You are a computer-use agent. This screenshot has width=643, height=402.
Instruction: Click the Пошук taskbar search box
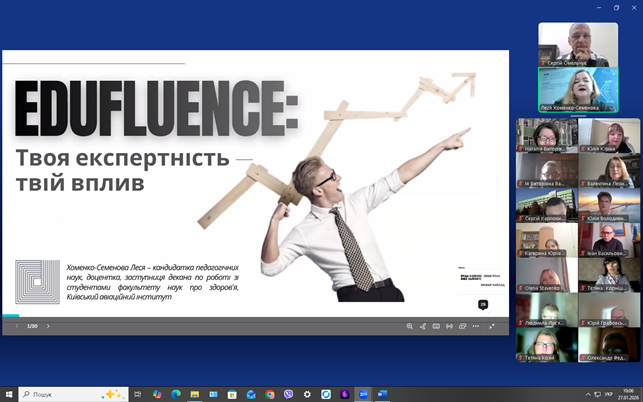click(x=72, y=394)
